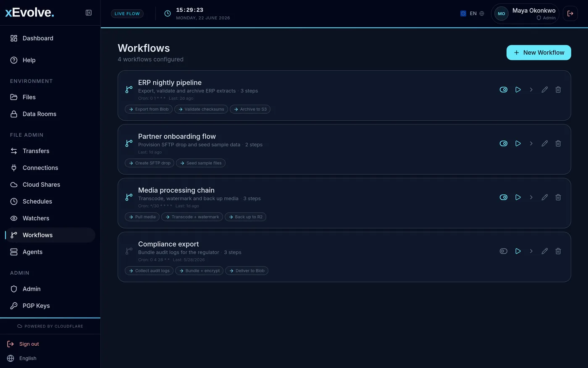The height and width of the screenshot is (368, 588).
Task: Open the Watchers page
Action: pos(50,218)
